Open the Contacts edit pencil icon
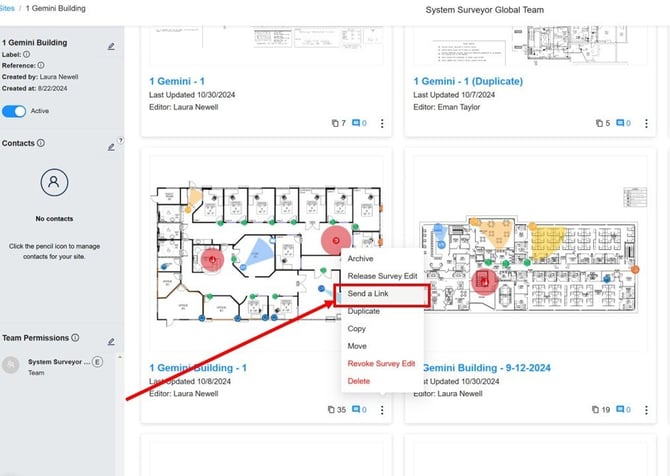This screenshot has width=670, height=476. pyautogui.click(x=111, y=147)
